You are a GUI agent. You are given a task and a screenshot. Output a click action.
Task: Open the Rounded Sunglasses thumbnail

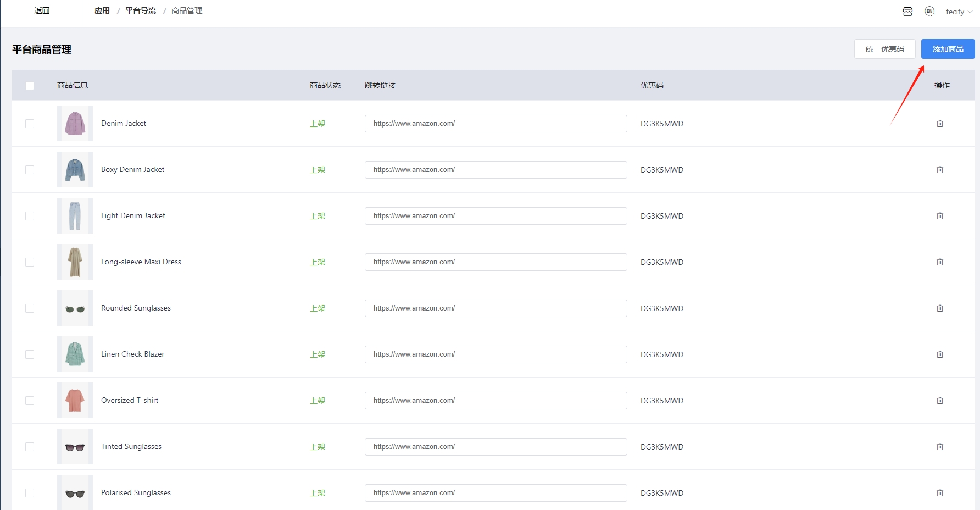pyautogui.click(x=75, y=308)
